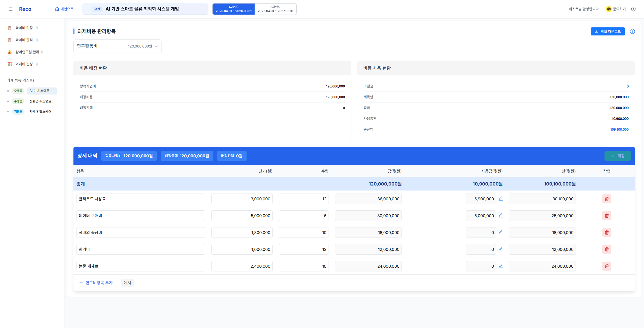
Task: Open 참여연구원 관리 in sidebar
Action: point(27,52)
